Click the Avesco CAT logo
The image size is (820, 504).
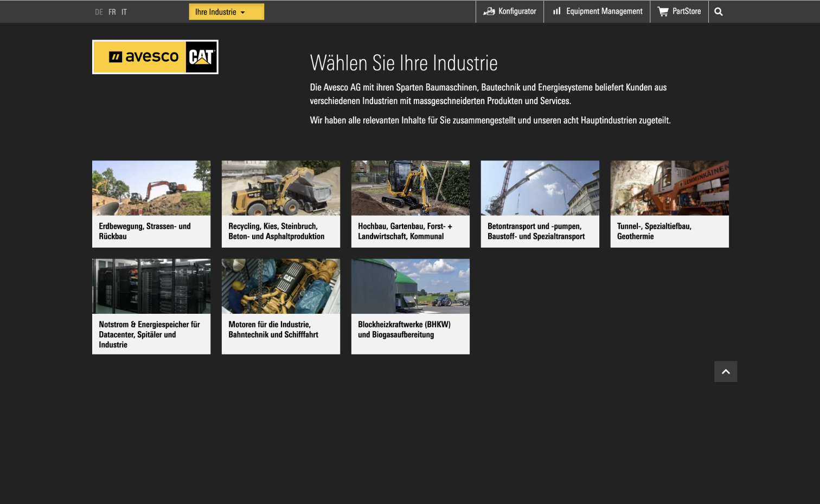155,57
